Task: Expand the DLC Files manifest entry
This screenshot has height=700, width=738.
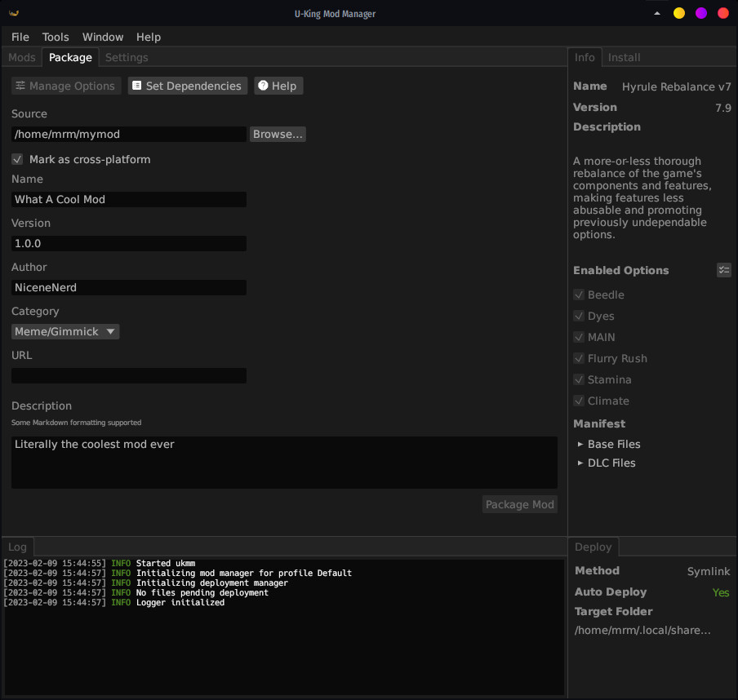Action: pyautogui.click(x=581, y=463)
